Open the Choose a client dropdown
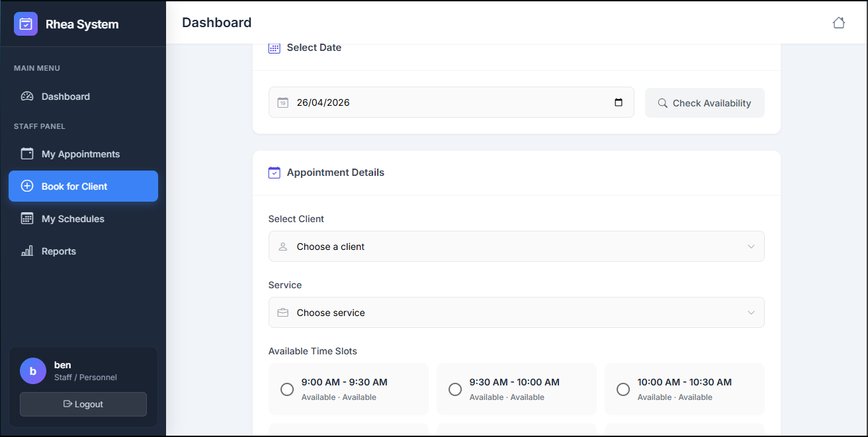This screenshot has height=437, width=868. (516, 246)
